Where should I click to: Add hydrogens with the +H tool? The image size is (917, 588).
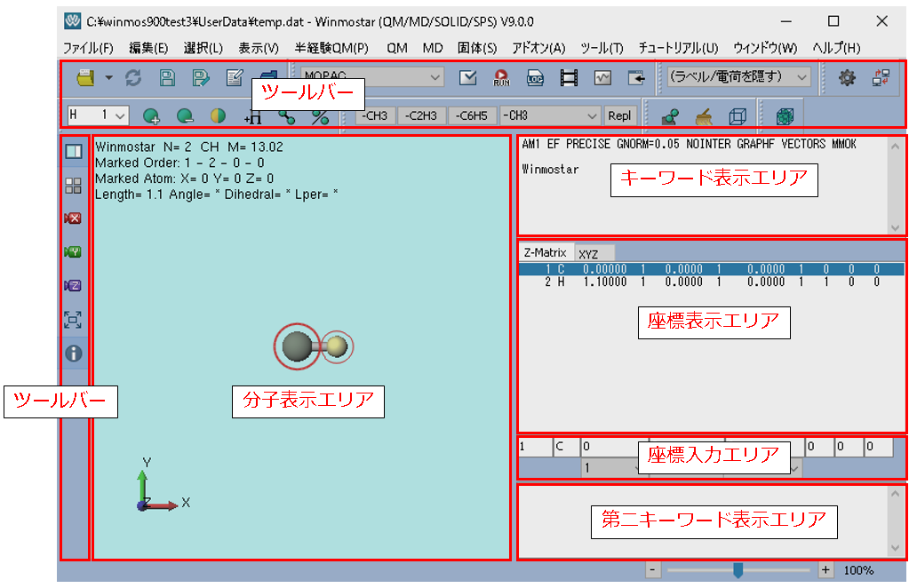coord(251,115)
